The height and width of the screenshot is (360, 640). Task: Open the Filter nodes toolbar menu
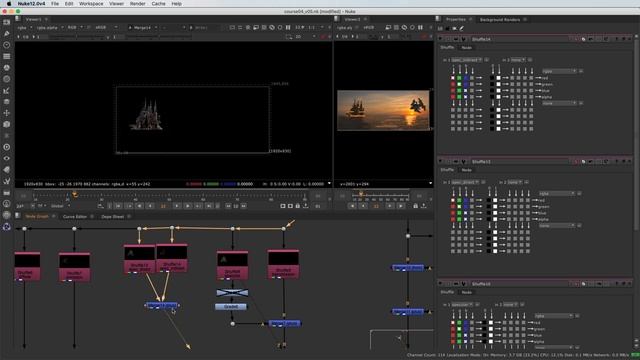[7, 79]
